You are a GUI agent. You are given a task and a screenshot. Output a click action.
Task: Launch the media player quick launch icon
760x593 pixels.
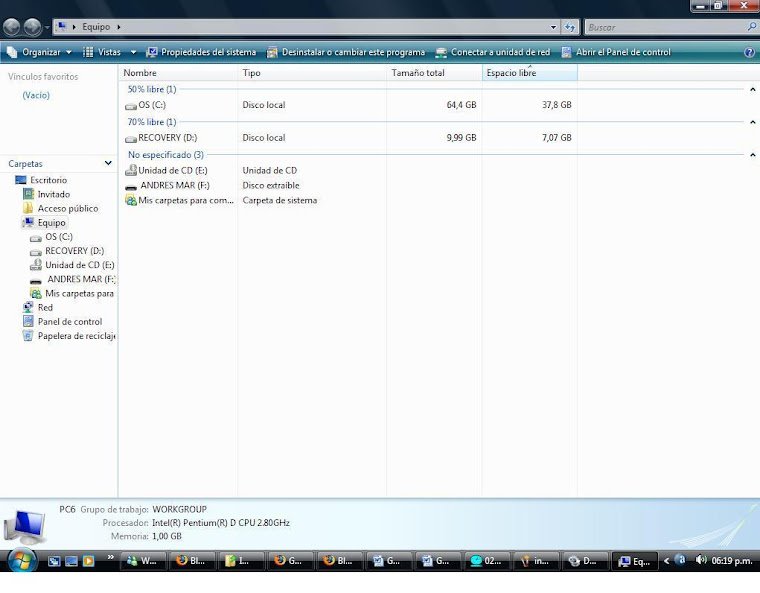pyautogui.click(x=88, y=561)
